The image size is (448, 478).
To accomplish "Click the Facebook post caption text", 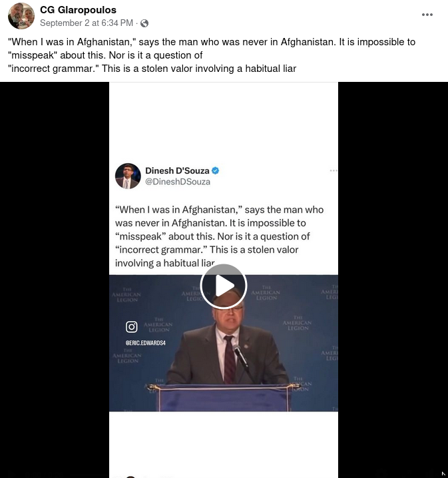I will (x=212, y=55).
